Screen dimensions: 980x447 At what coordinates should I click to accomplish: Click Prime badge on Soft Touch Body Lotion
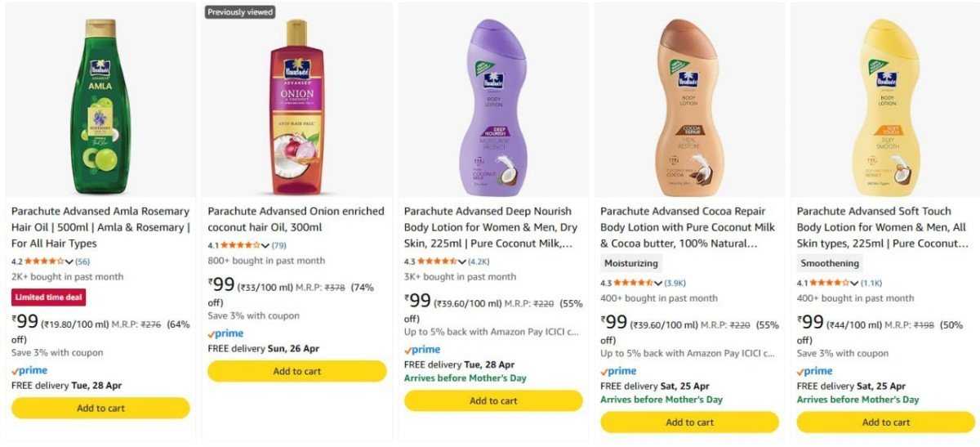point(814,371)
